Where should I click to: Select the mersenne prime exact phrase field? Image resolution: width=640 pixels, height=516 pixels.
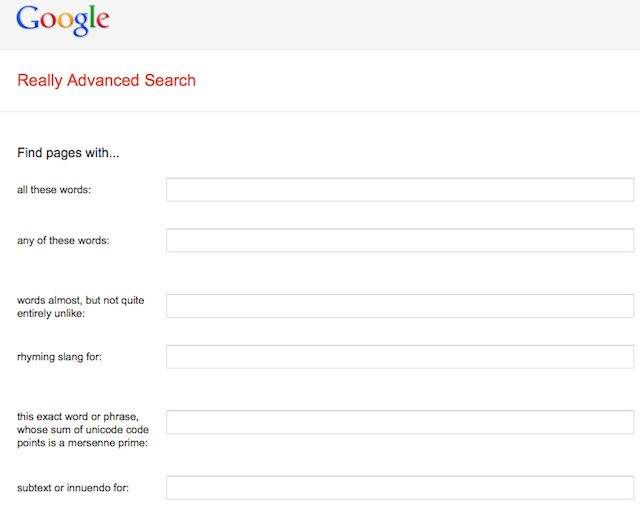point(399,422)
